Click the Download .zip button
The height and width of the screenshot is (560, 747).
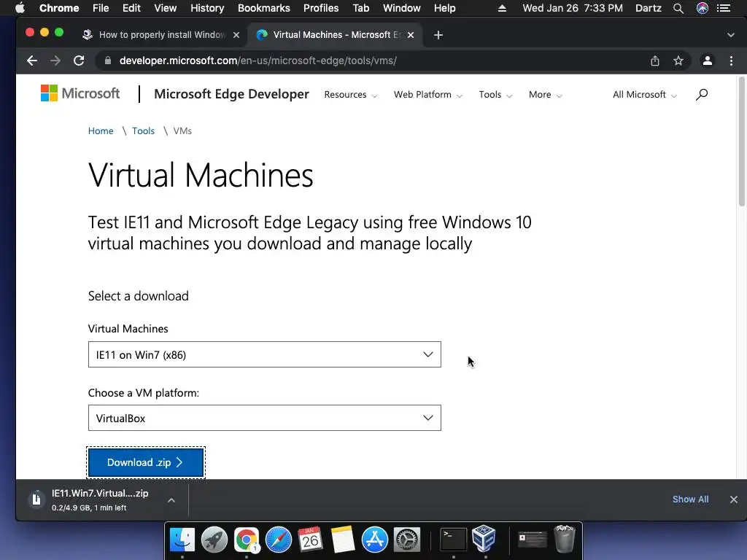pyautogui.click(x=146, y=462)
